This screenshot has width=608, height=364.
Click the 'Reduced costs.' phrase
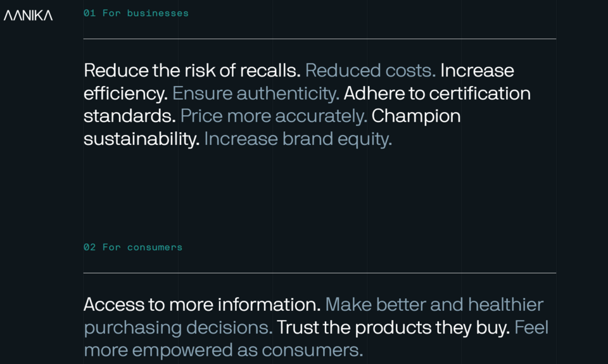coord(370,70)
